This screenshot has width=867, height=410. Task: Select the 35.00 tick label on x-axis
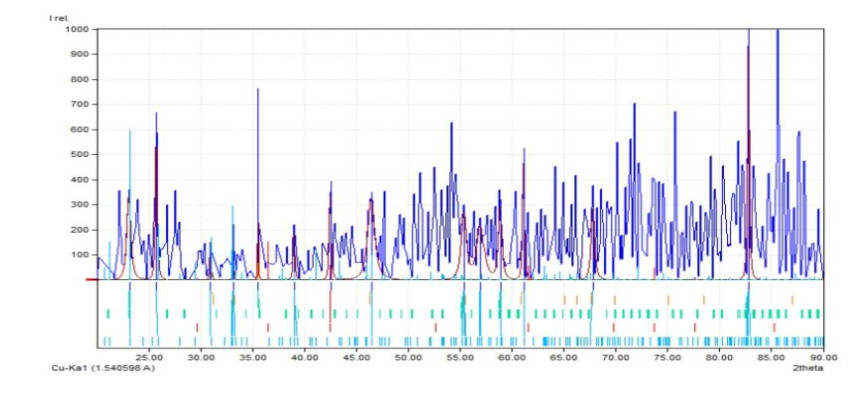pos(253,357)
